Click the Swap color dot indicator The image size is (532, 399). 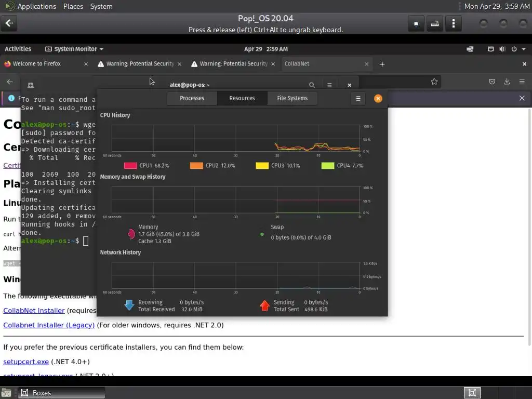[262, 234]
